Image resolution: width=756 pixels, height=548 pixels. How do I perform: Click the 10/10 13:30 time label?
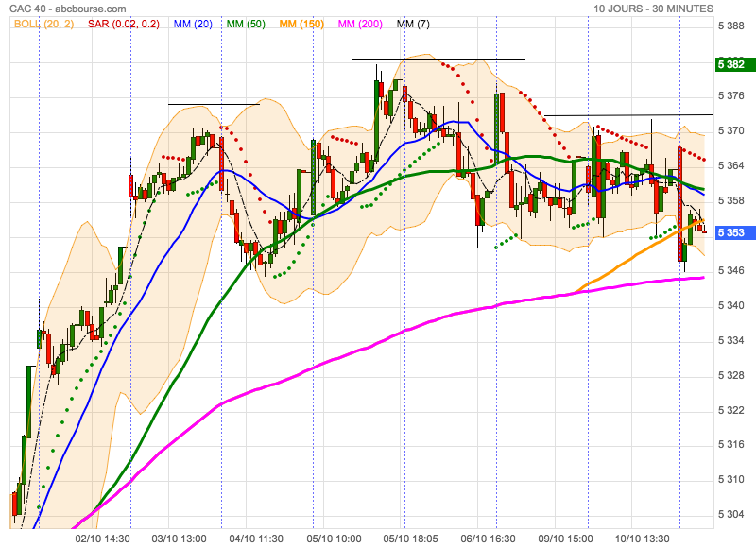(x=643, y=539)
